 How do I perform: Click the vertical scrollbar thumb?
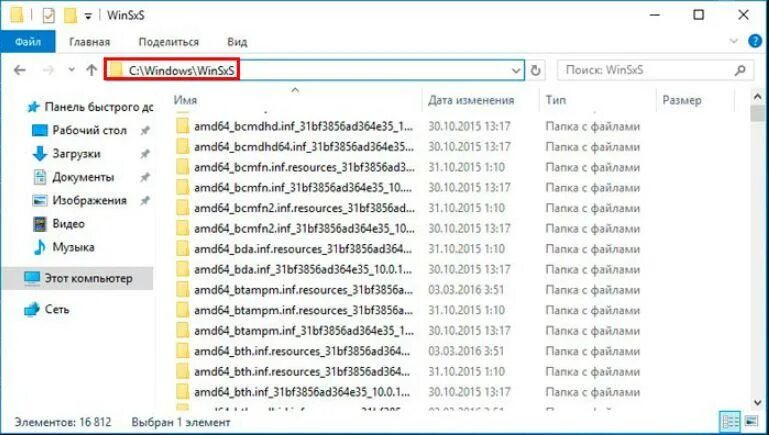coord(757,114)
